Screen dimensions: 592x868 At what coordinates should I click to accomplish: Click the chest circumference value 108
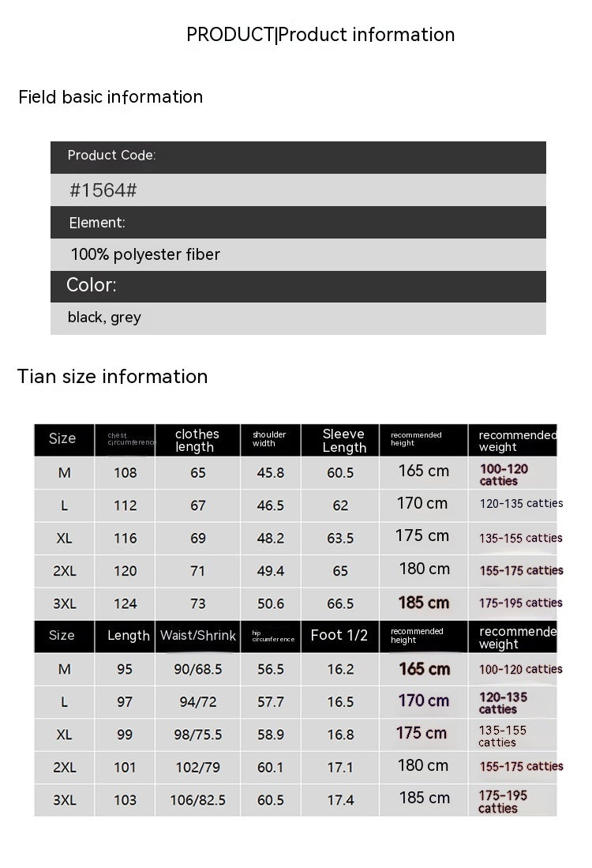tap(126, 473)
